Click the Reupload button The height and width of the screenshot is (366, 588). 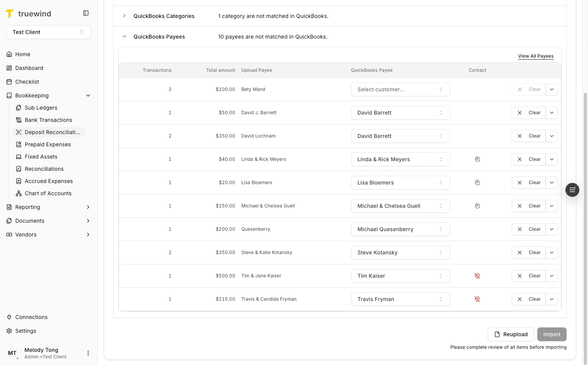click(x=511, y=334)
